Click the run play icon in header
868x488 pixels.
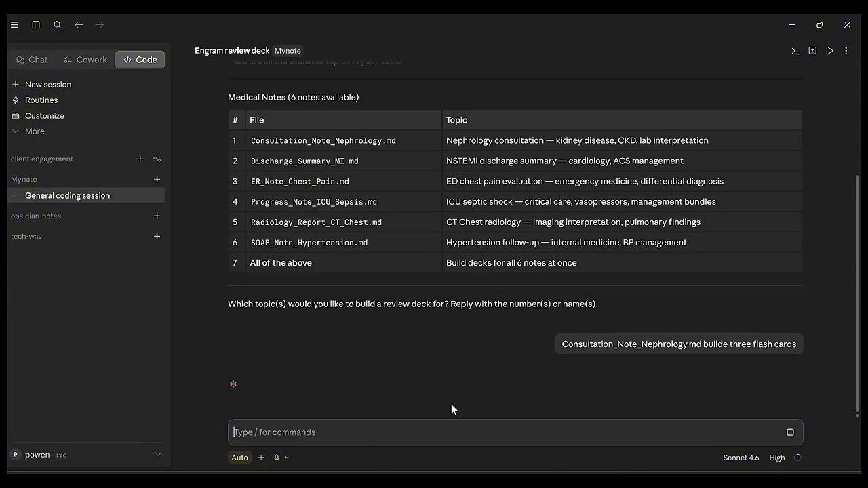829,51
